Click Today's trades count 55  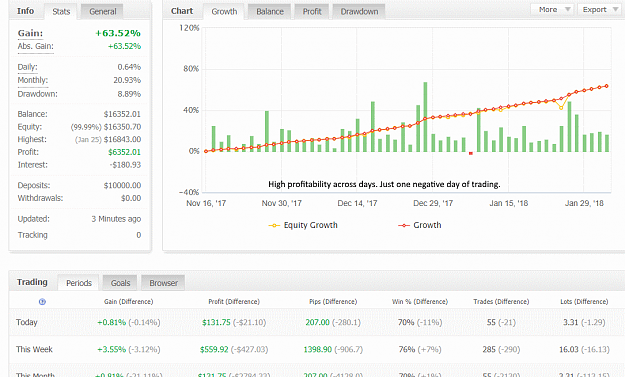point(491,322)
